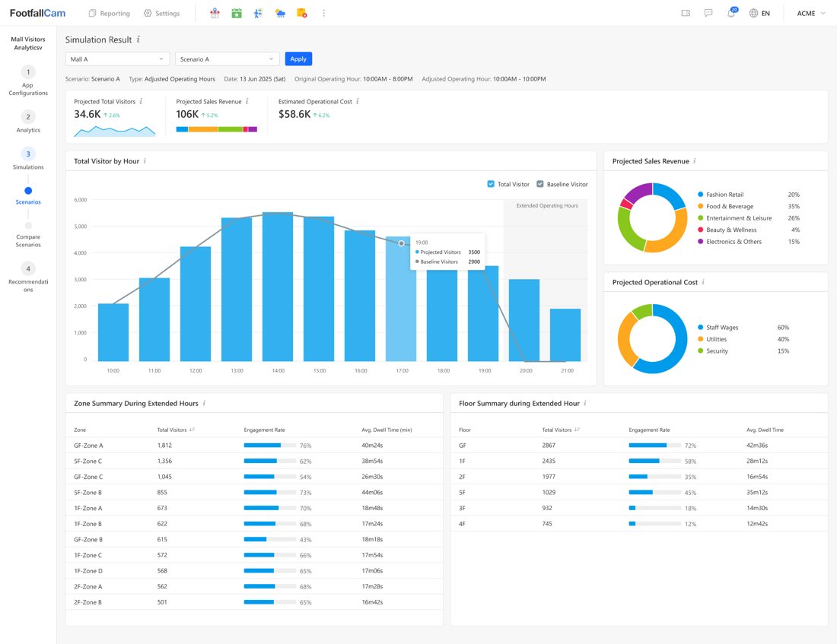Click info icon beside Estimated Operational Cost
The image size is (837, 644).
(x=357, y=101)
